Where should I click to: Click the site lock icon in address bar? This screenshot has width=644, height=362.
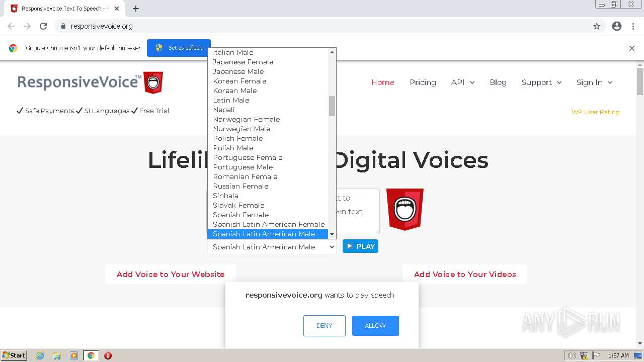[x=63, y=26]
